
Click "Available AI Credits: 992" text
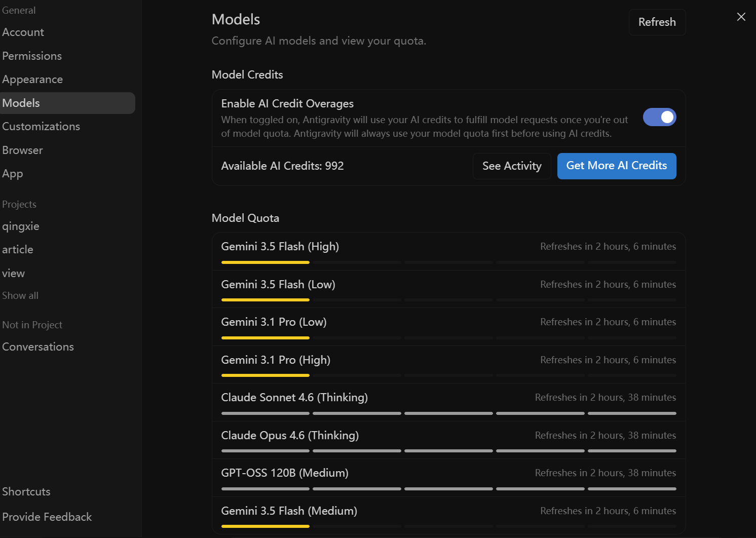click(282, 166)
